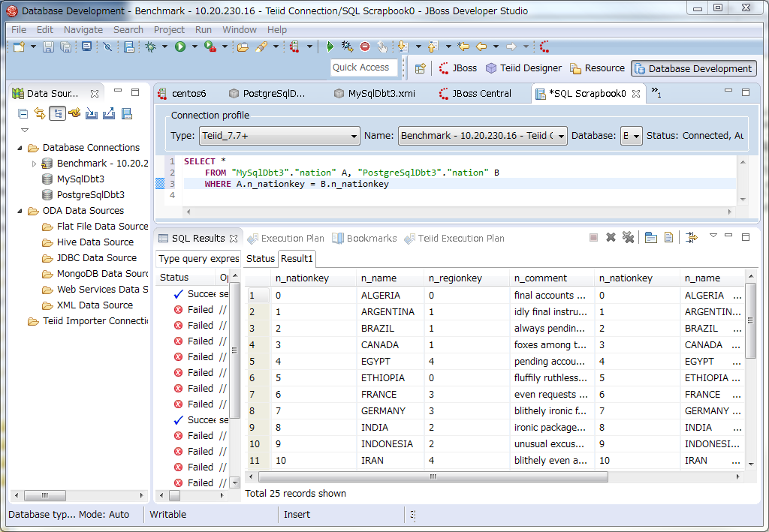The width and height of the screenshot is (769, 532).
Task: Select the Database Development perspective button
Action: (693, 68)
